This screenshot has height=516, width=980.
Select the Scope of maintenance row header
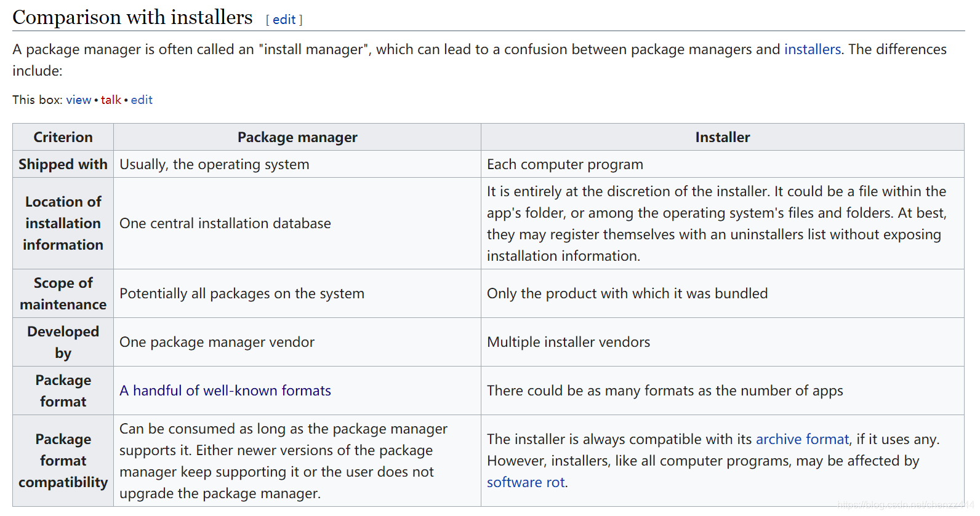(63, 293)
